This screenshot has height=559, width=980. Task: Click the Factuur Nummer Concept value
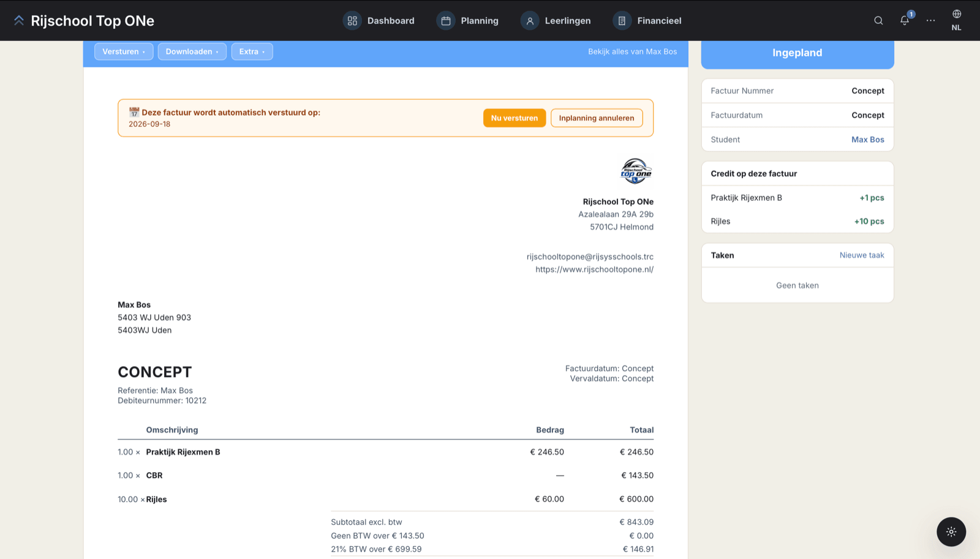point(868,91)
